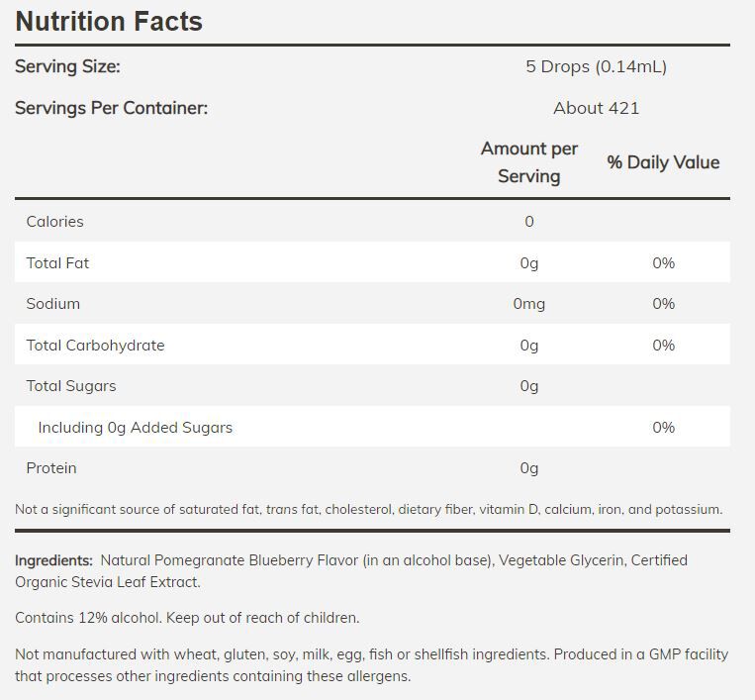Screen dimensions: 755x700
Task: Click the Amount per Serving column header
Action: pos(528,162)
